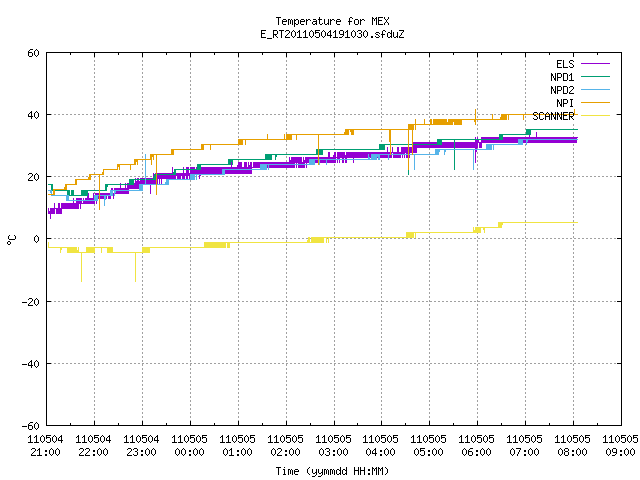Click the chart title 'Temperature for MEX'
The image size is (640, 480).
[x=332, y=21]
